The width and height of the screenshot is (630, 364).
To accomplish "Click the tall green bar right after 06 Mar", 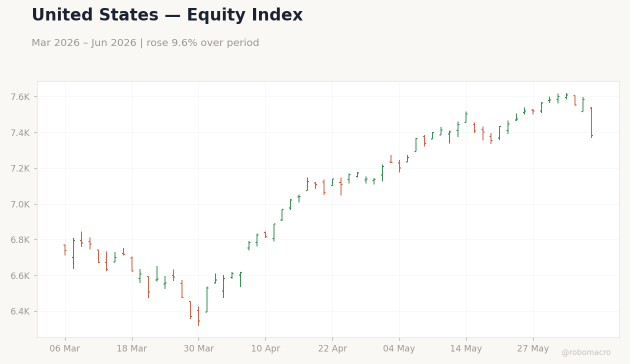I will pyautogui.click(x=73, y=253).
